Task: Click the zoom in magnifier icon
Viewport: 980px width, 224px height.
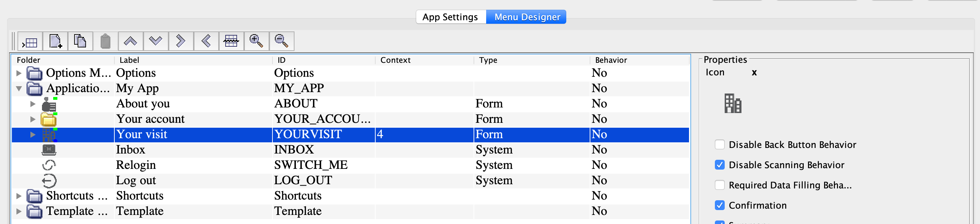Action: click(256, 42)
